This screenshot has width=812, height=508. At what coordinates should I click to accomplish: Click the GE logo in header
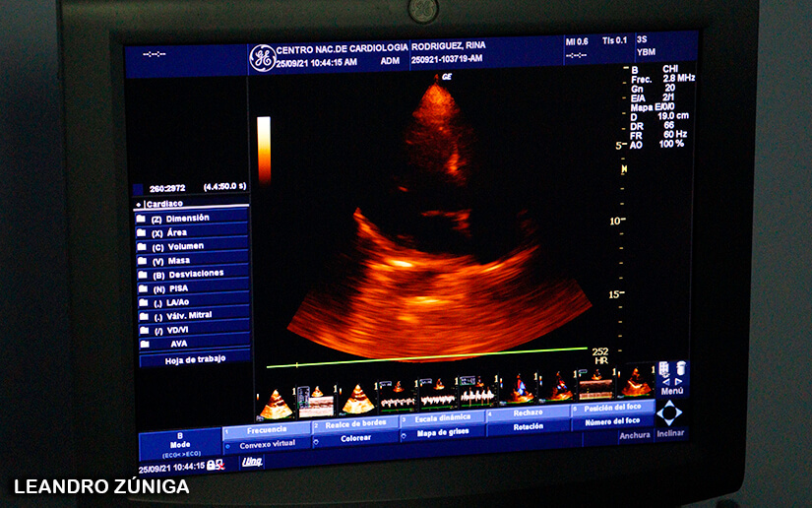pyautogui.click(x=262, y=57)
